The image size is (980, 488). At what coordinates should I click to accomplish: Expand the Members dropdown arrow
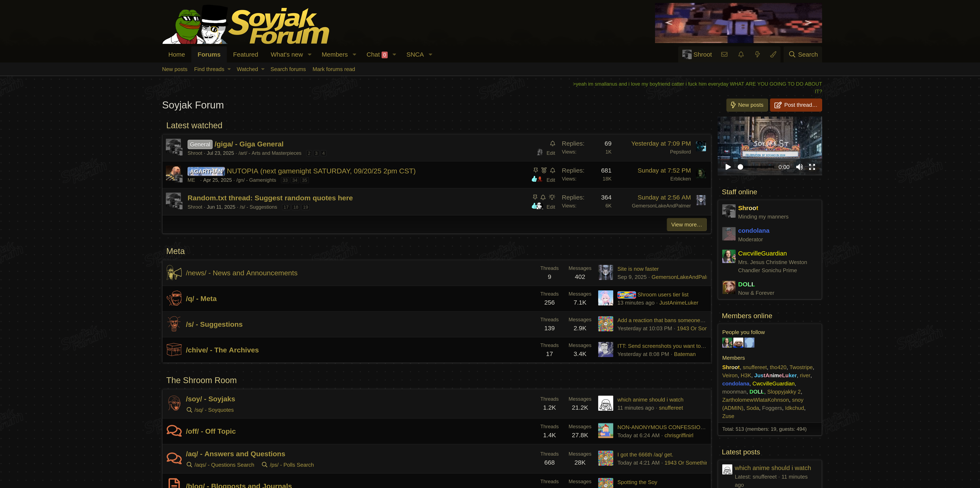point(354,54)
